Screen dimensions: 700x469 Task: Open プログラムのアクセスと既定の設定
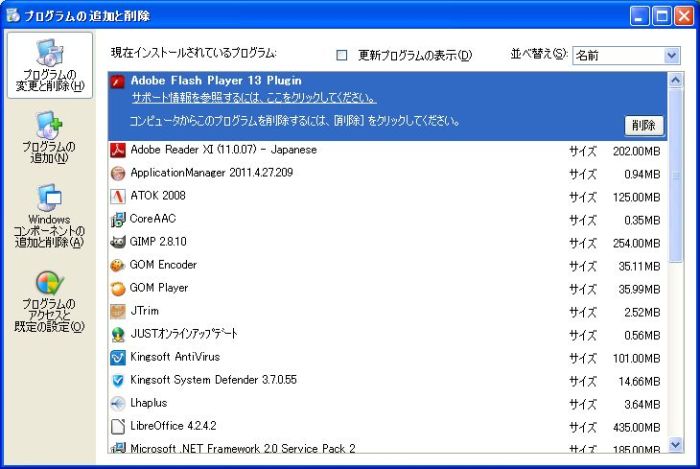click(48, 300)
